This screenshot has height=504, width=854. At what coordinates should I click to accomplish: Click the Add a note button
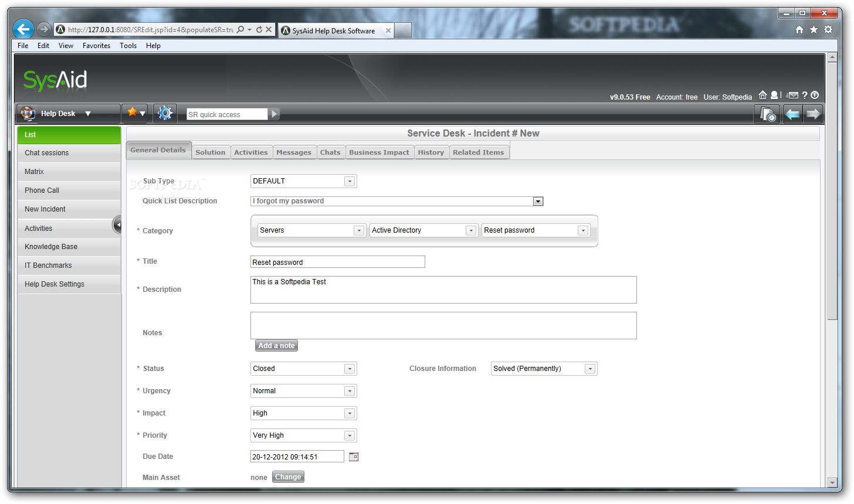[x=277, y=346]
